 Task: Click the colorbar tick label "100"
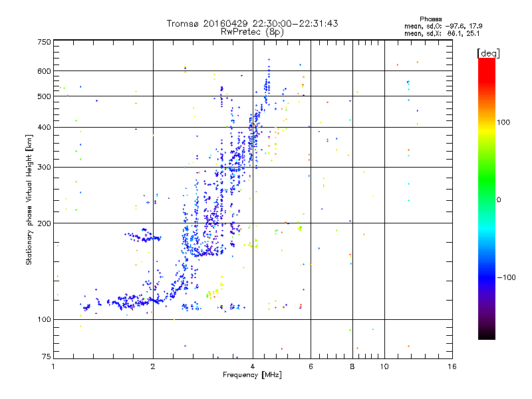click(503, 122)
